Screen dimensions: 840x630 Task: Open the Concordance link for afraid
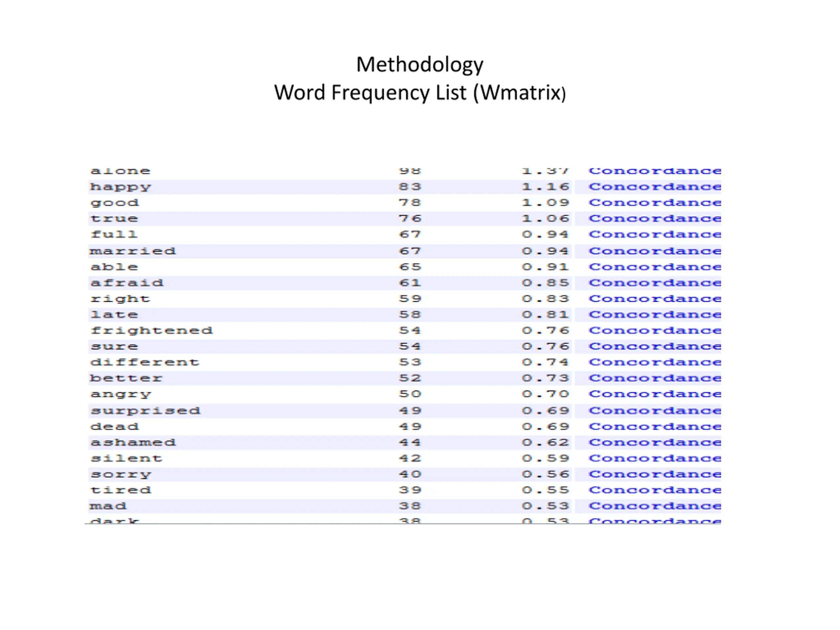[655, 283]
